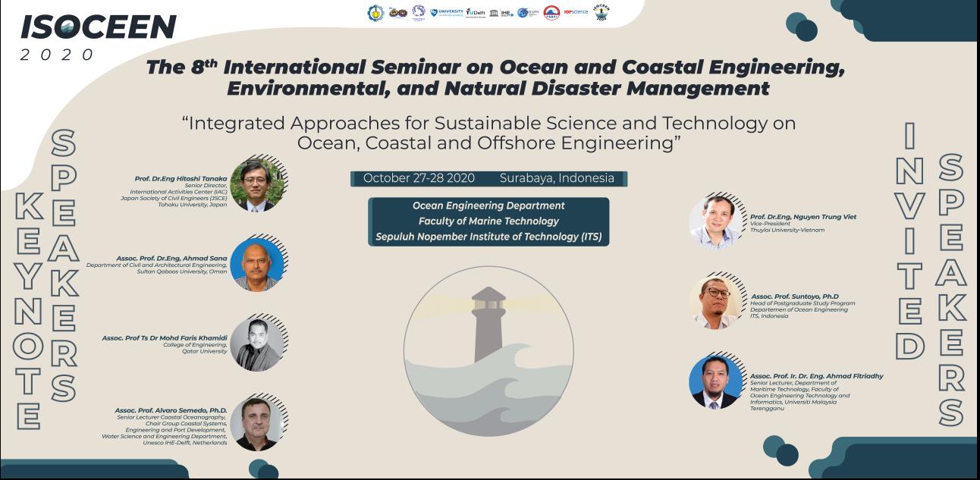Screen dimensions: 980x480
Task: Click the ITS gear emblem logo
Action: (x=375, y=13)
